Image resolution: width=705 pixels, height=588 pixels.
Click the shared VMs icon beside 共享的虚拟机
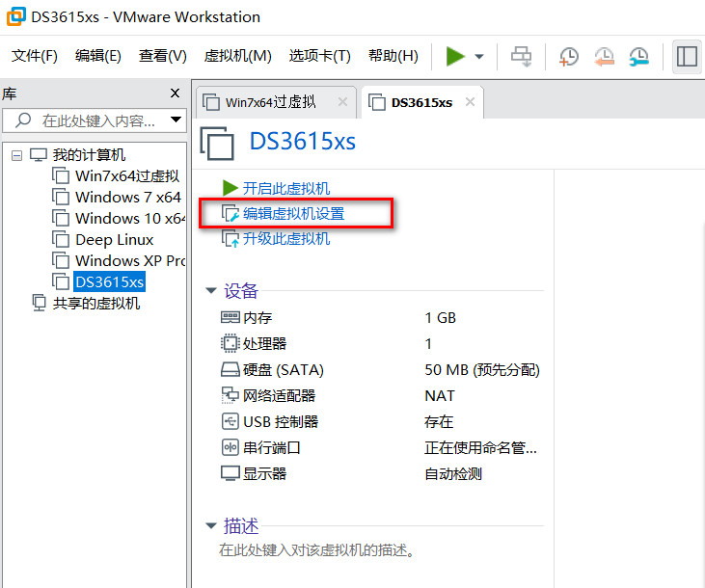coord(40,303)
